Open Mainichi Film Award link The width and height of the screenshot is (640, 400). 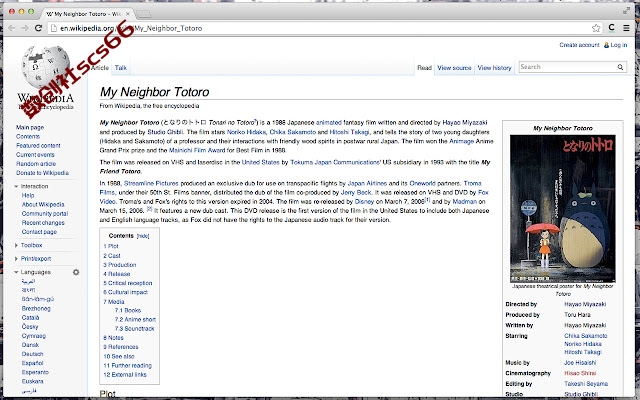pos(197,150)
